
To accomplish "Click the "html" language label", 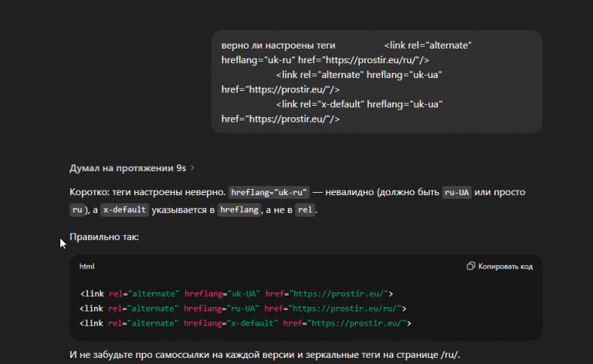I will (86, 266).
